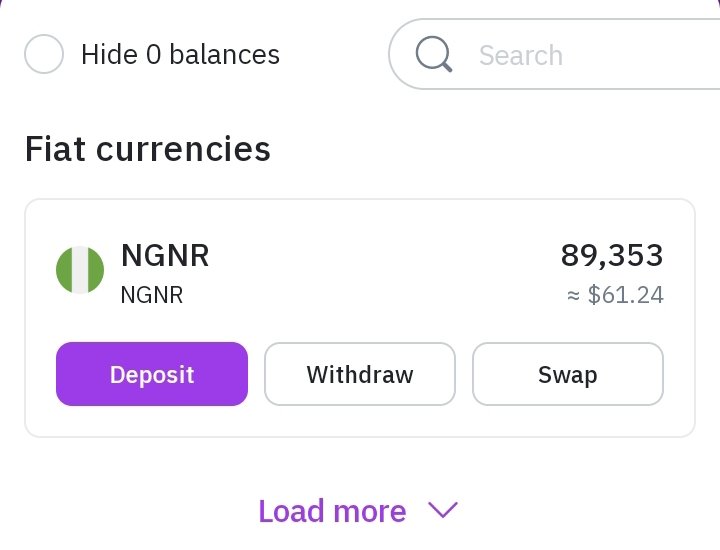Select the Swap button
720x550 pixels.
[x=568, y=374]
